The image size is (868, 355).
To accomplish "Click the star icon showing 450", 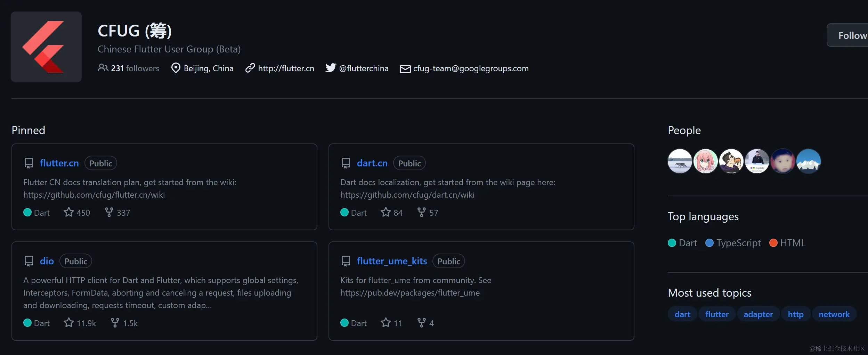I will point(69,212).
